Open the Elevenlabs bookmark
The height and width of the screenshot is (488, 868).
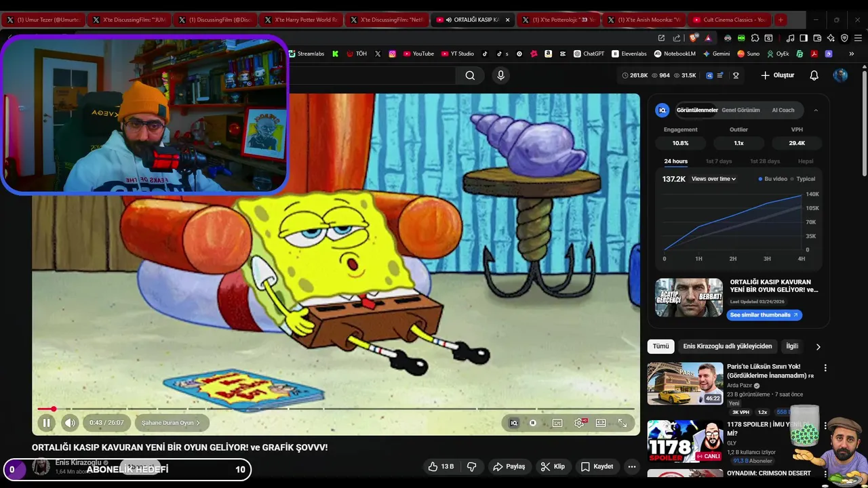pyautogui.click(x=629, y=54)
